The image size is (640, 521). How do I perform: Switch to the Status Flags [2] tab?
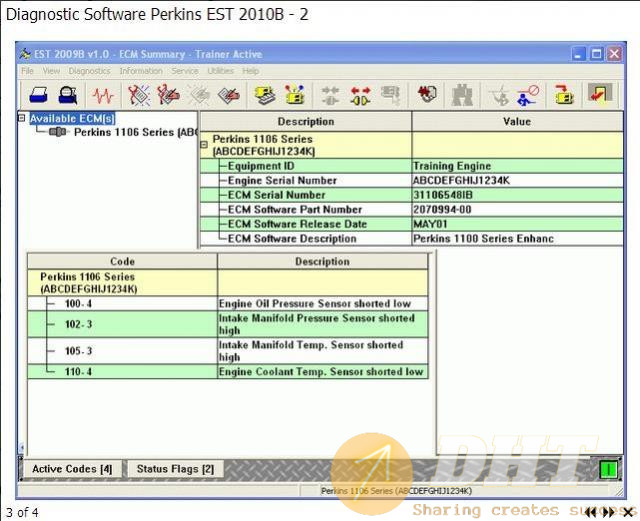pyautogui.click(x=176, y=469)
